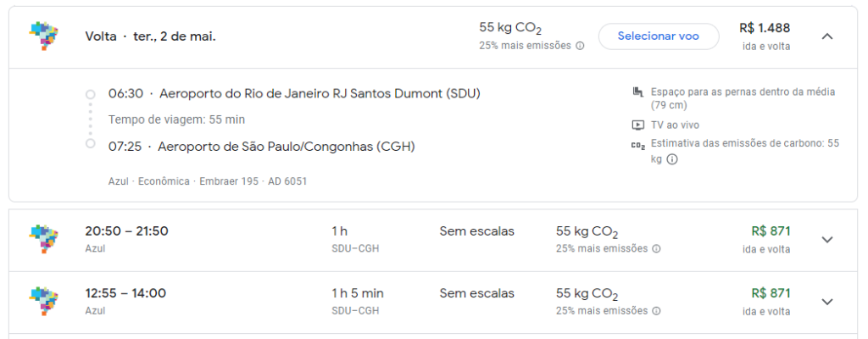Click the Azul logo on 12:55 flight

coord(43,301)
